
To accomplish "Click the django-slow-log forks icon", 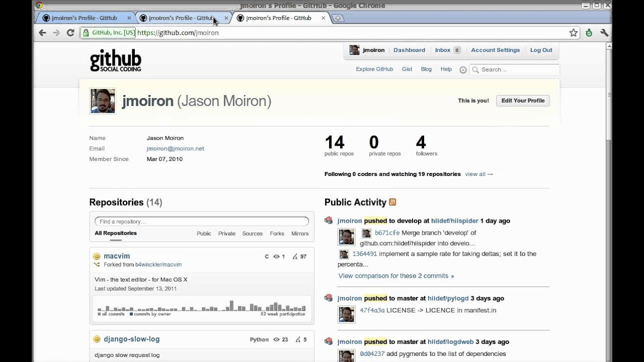I will coord(298,339).
